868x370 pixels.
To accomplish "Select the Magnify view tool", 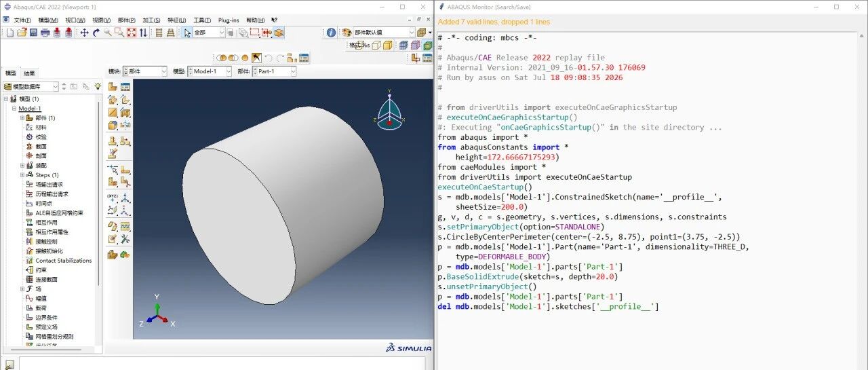I will [x=108, y=33].
